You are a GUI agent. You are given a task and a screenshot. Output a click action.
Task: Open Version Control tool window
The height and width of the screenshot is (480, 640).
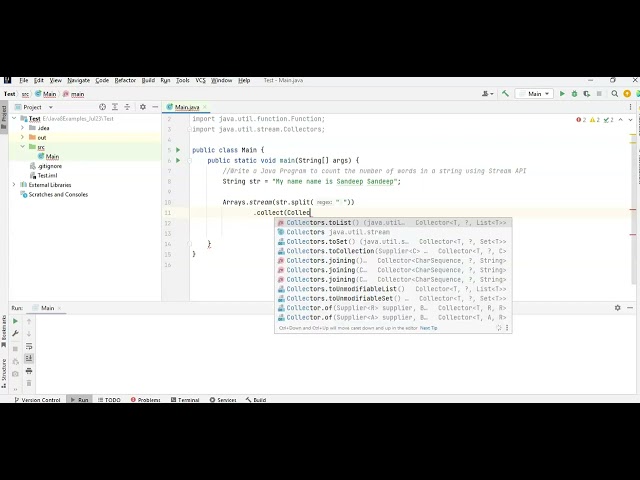pos(38,400)
